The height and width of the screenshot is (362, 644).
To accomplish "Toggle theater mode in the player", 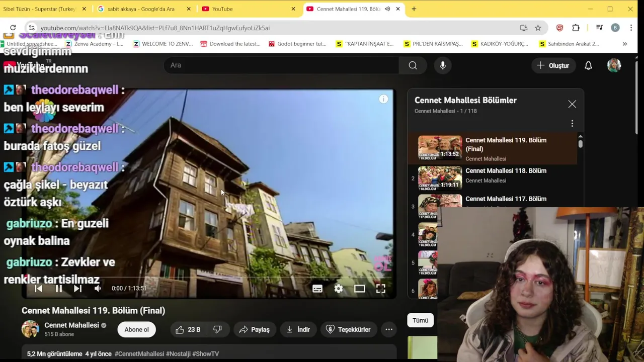I will tap(360, 289).
